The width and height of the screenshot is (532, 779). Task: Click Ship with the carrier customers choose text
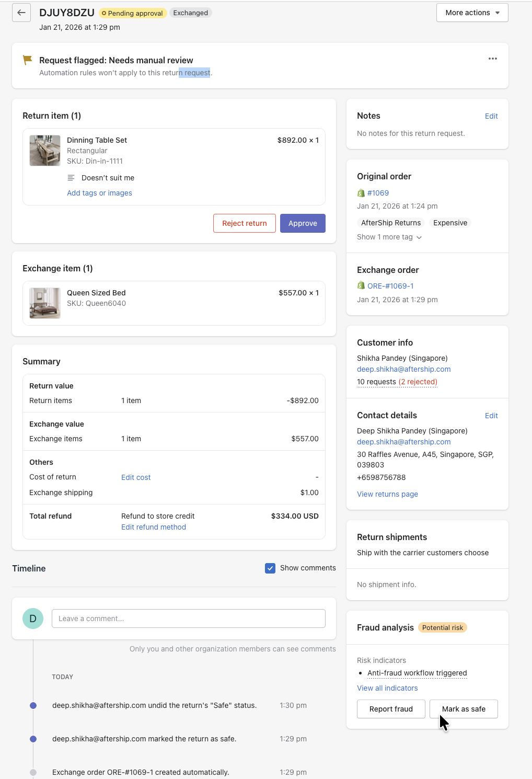[423, 553]
